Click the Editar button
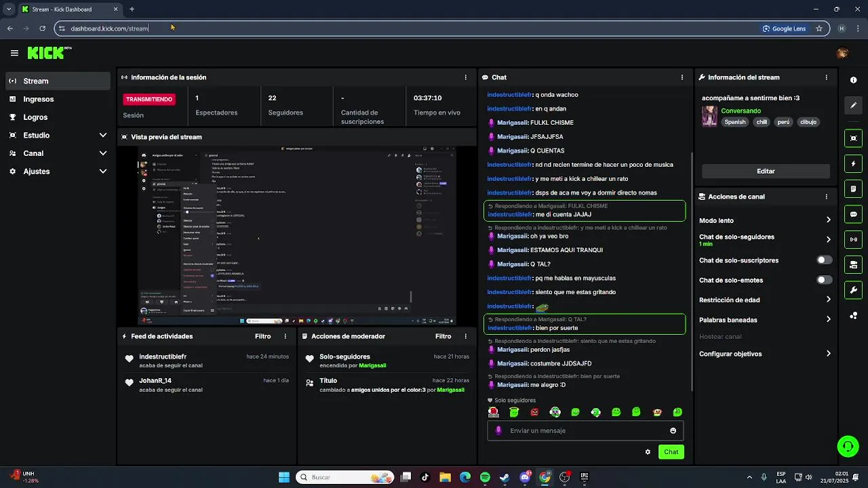This screenshot has height=488, width=868. click(x=766, y=171)
